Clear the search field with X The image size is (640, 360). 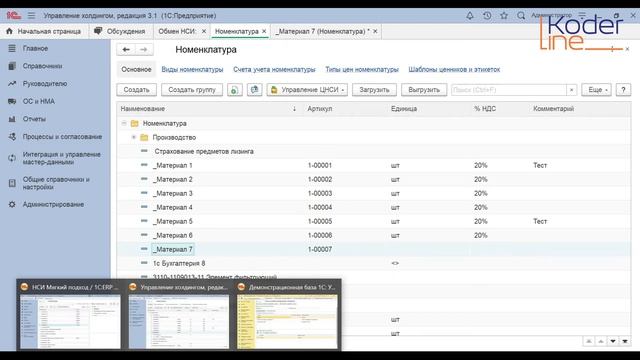[x=571, y=90]
